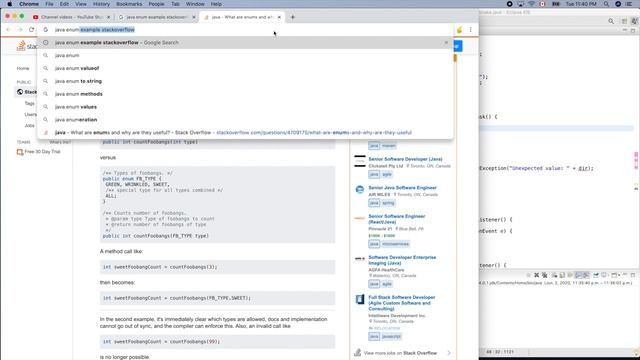The width and height of the screenshot is (640, 360).
Task: Open Software Developer Enterprise Imaging job
Action: pyautogui.click(x=402, y=260)
